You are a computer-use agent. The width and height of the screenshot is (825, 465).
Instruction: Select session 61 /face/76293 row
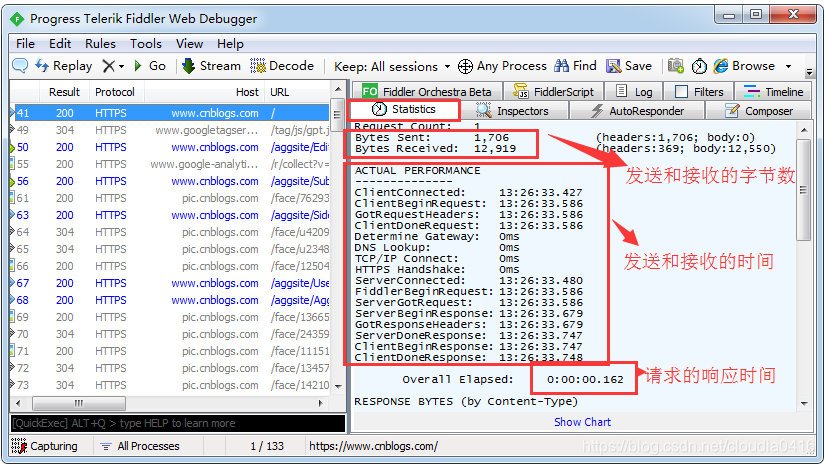(x=169, y=198)
